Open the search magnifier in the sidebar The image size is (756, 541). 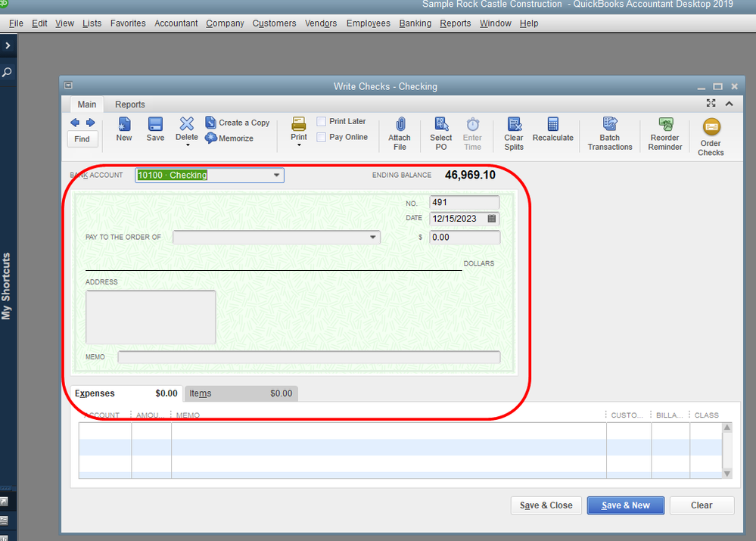8,73
